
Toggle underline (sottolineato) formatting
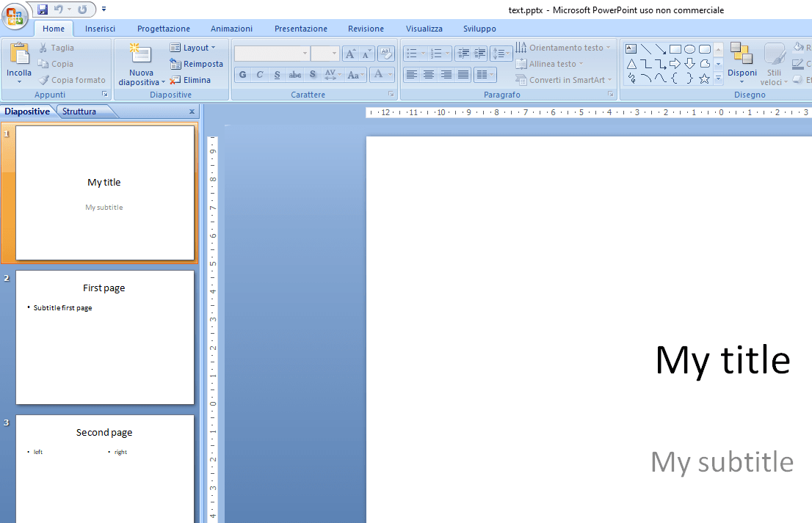tap(277, 74)
